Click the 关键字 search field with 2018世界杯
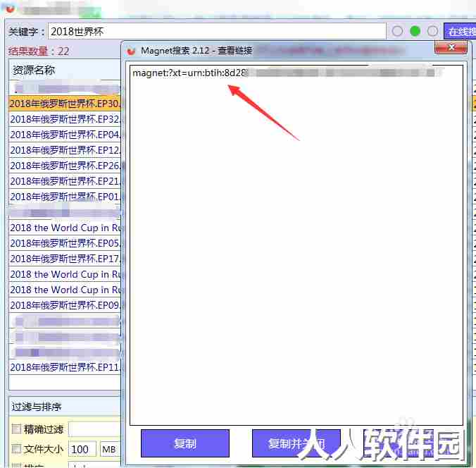 (x=217, y=31)
